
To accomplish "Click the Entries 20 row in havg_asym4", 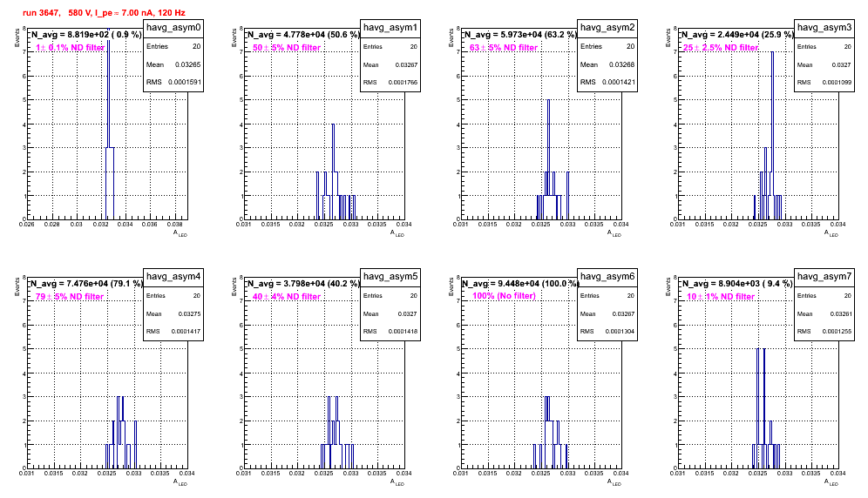I will click(x=173, y=296).
